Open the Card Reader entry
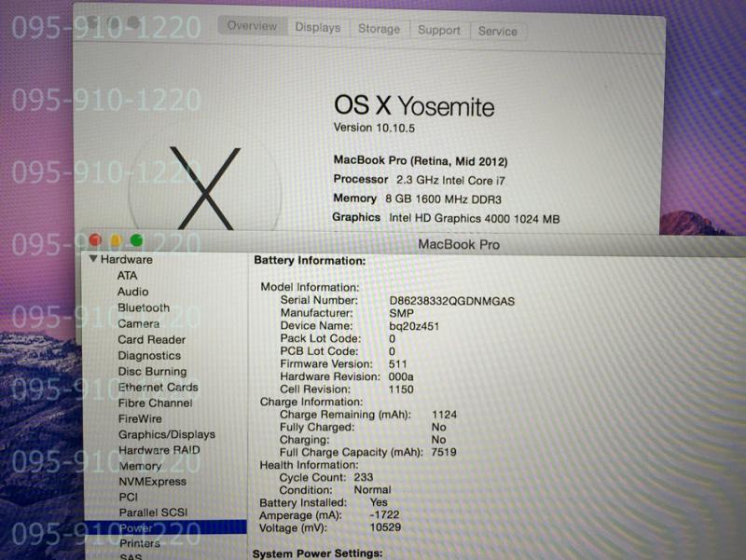Viewport: 746px width, 560px height. [152, 340]
